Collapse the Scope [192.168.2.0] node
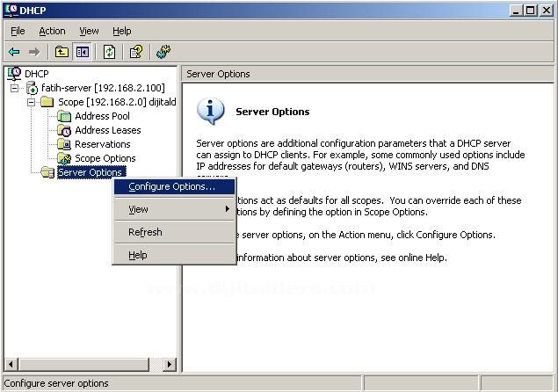Screen dimensions: 558x392 coord(32,102)
